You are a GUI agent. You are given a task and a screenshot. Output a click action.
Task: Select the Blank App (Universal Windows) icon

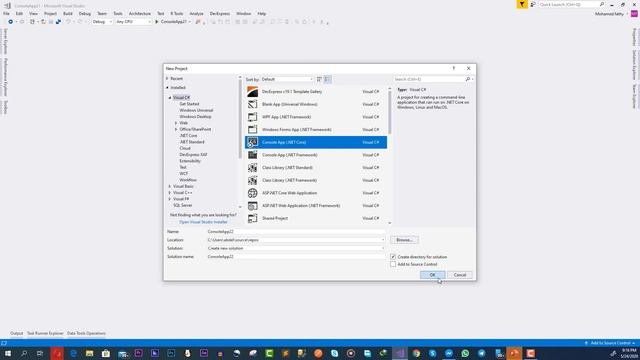pos(253,104)
